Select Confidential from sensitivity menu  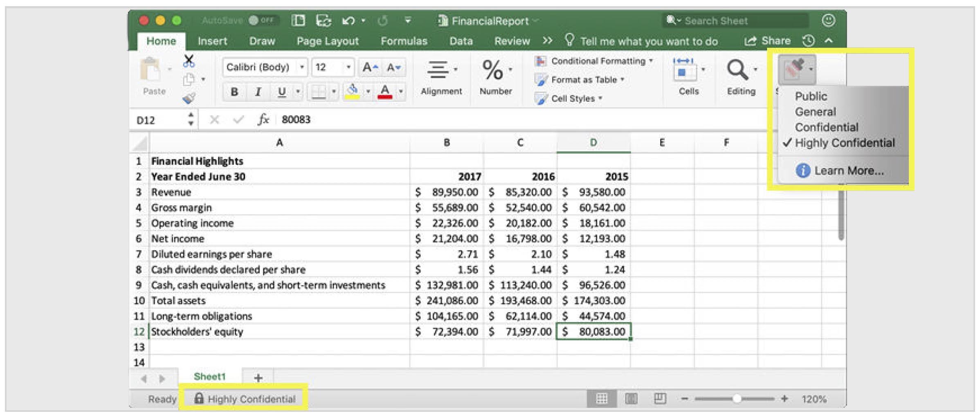coord(826,127)
